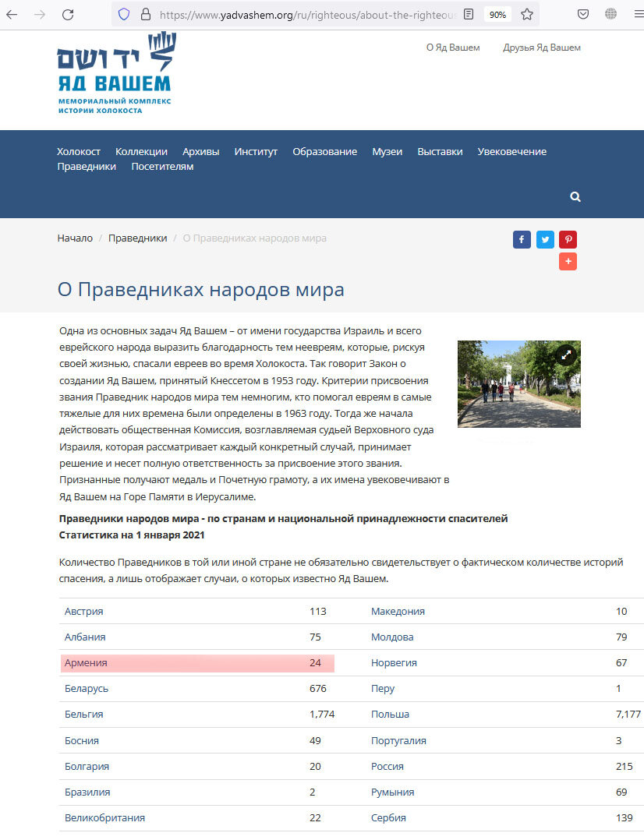Select the value 676 for Беларусь
The image size is (644, 840).
318,688
